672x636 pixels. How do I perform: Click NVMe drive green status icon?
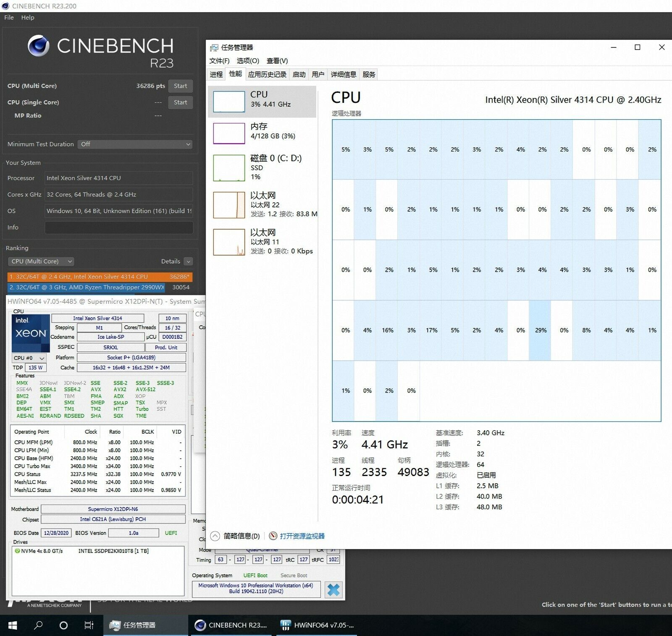[x=17, y=551]
